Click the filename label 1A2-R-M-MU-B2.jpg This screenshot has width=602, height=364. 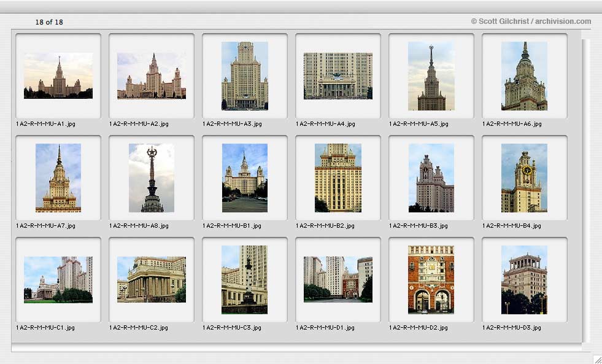pyautogui.click(x=325, y=226)
